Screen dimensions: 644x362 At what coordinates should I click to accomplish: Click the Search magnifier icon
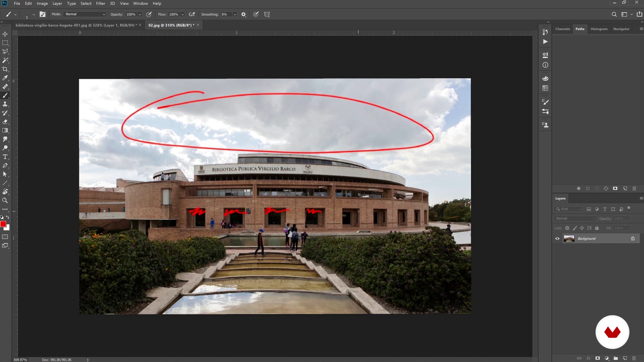[614, 14]
